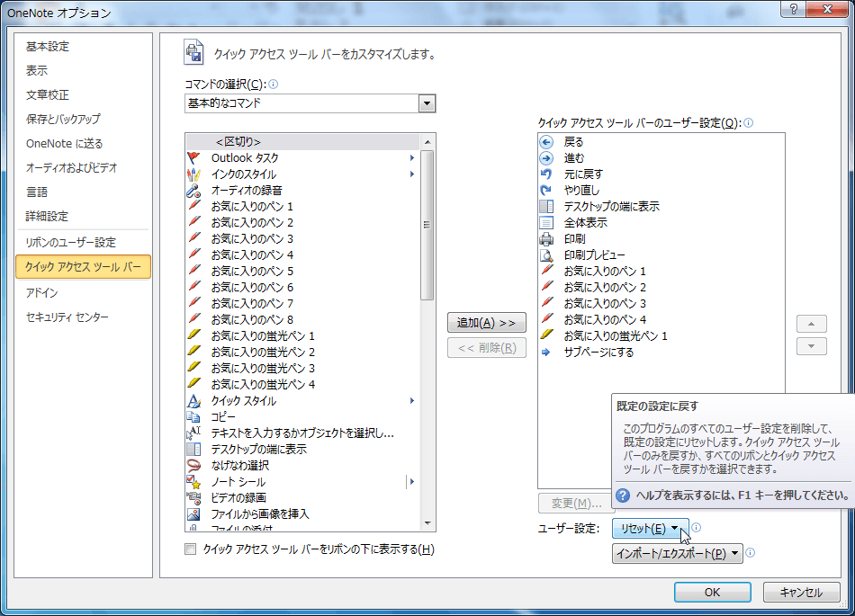Viewport: 855px width, 616px height.
Task: Click info icon next to リセット button
Action: click(x=697, y=527)
